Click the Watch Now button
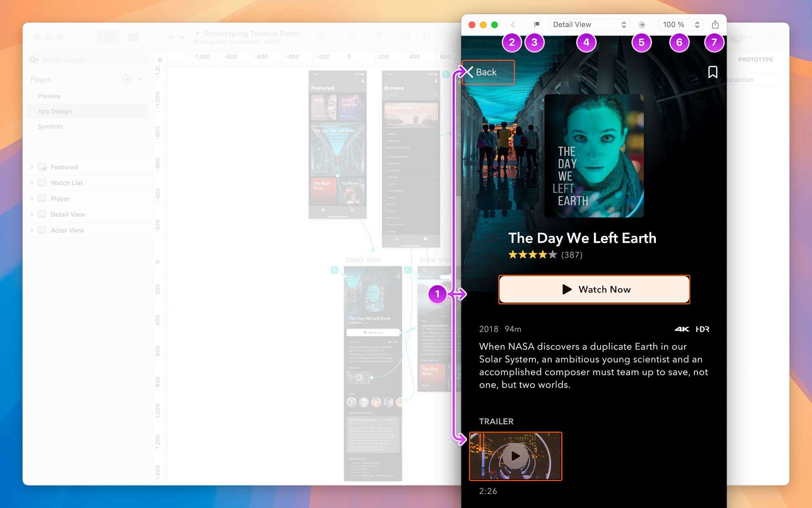This screenshot has width=812, height=508. [594, 289]
